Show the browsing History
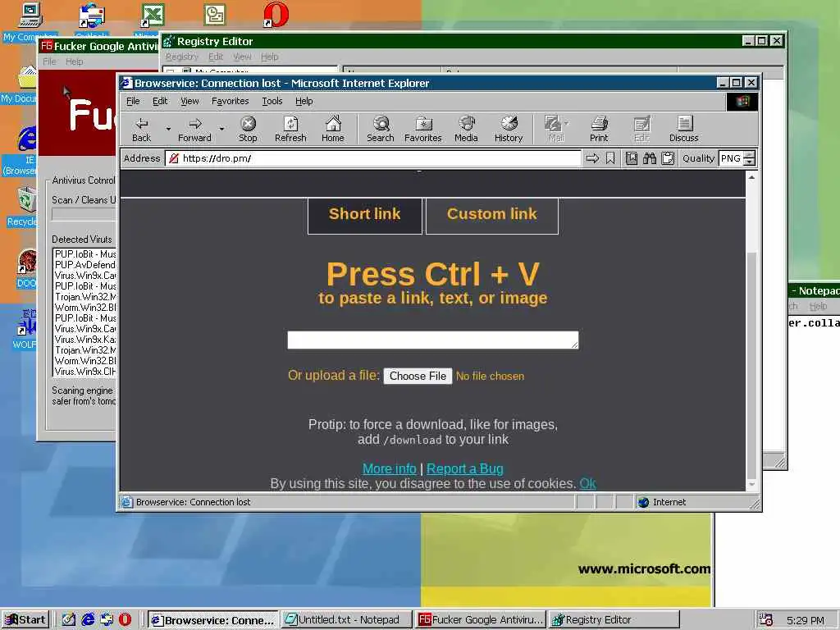This screenshot has width=840, height=630. pyautogui.click(x=509, y=130)
